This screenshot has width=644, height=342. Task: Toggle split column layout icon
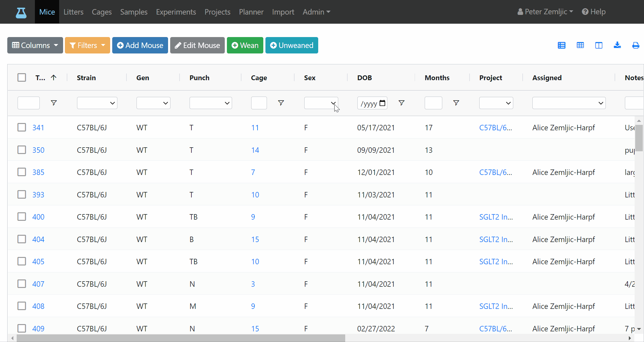[598, 45]
